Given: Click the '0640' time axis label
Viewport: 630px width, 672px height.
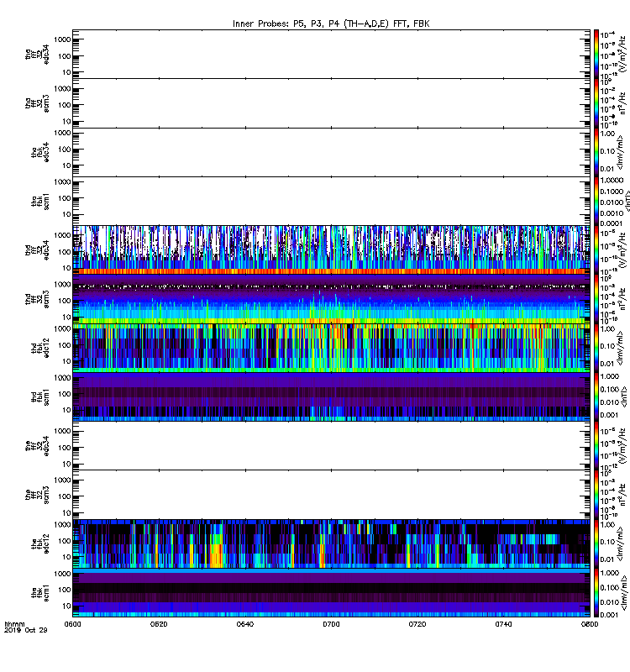Looking at the screenshot, I should (x=245, y=624).
